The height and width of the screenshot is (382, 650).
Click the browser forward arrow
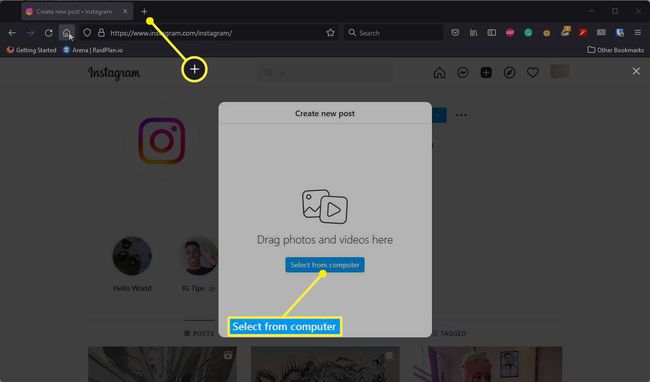[30, 33]
